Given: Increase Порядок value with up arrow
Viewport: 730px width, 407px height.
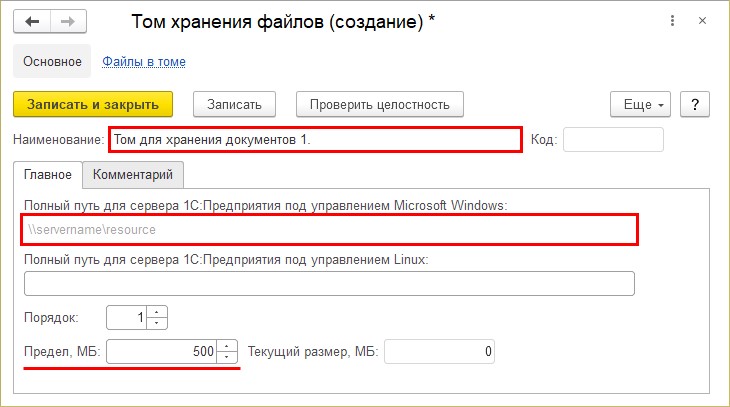Looking at the screenshot, I should coord(158,312).
